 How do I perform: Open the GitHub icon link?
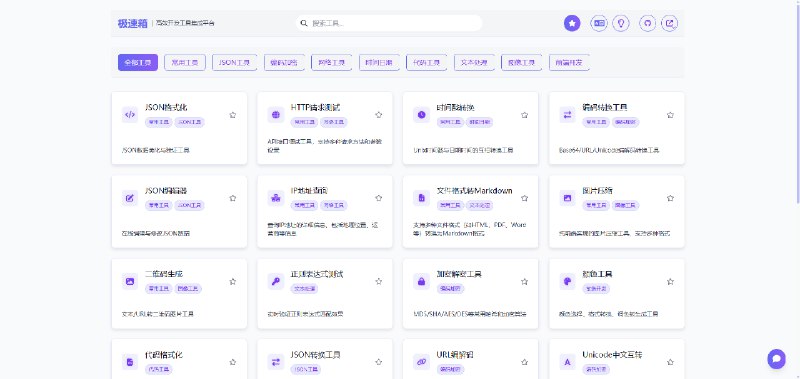coord(648,23)
